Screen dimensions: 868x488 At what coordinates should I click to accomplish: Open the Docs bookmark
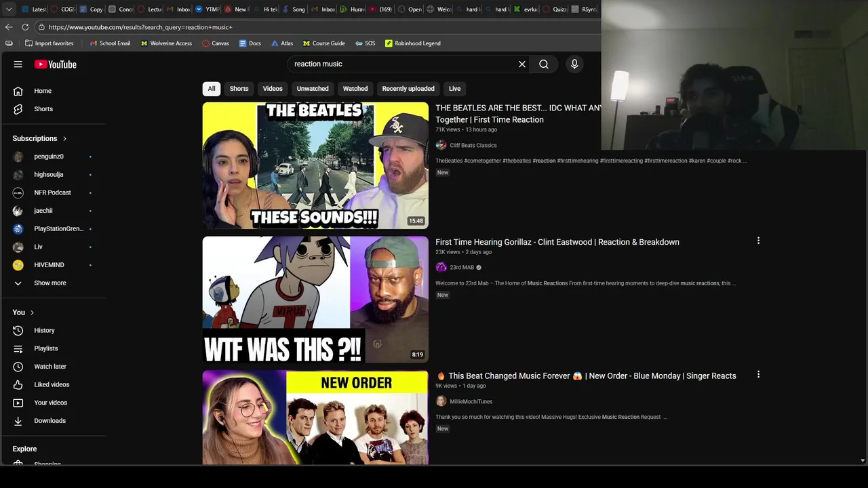(250, 43)
